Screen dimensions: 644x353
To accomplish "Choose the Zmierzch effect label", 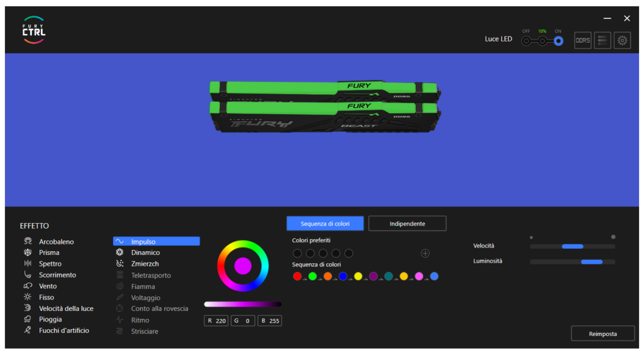I will [145, 264].
